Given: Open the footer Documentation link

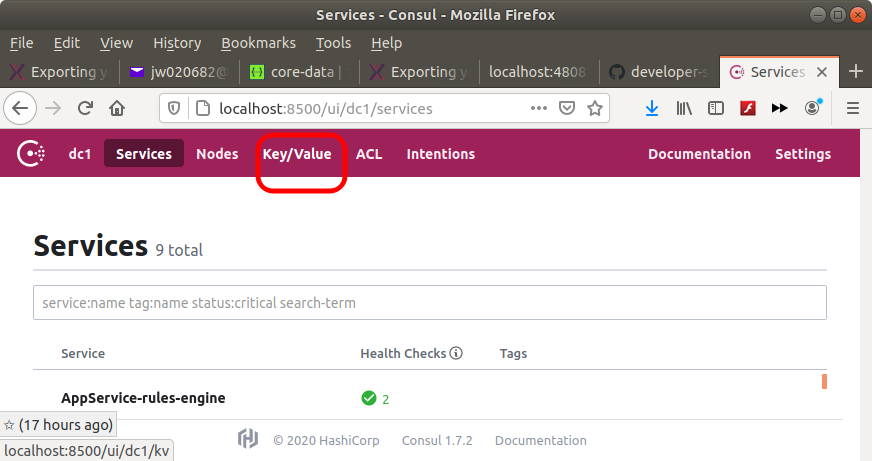Looking at the screenshot, I should click(541, 440).
